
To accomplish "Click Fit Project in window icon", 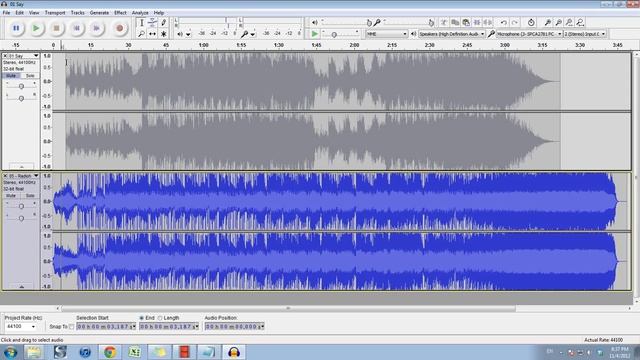I will click(580, 22).
